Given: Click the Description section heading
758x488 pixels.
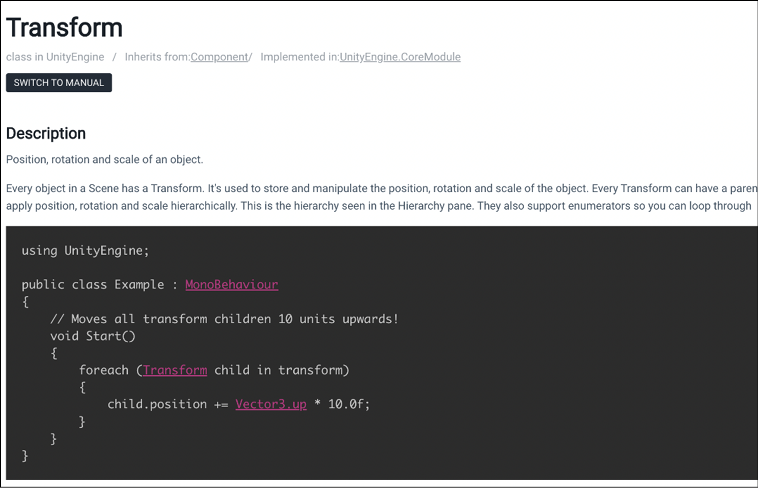Looking at the screenshot, I should click(46, 133).
